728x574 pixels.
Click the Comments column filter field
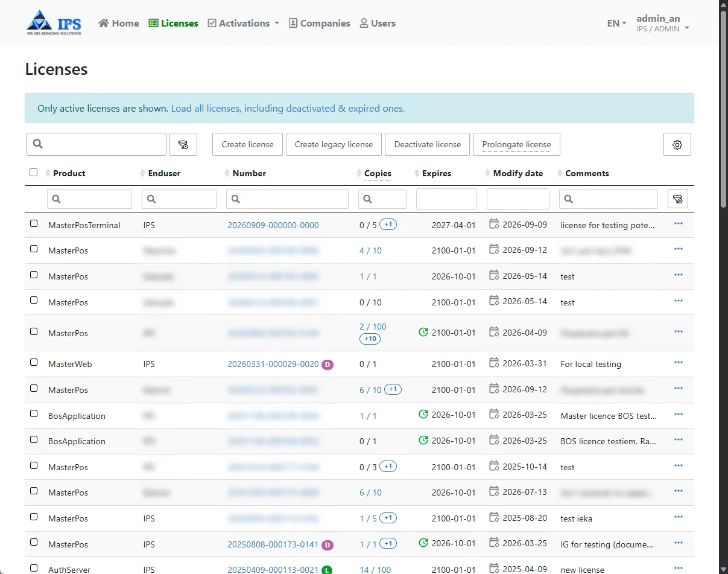(x=608, y=199)
